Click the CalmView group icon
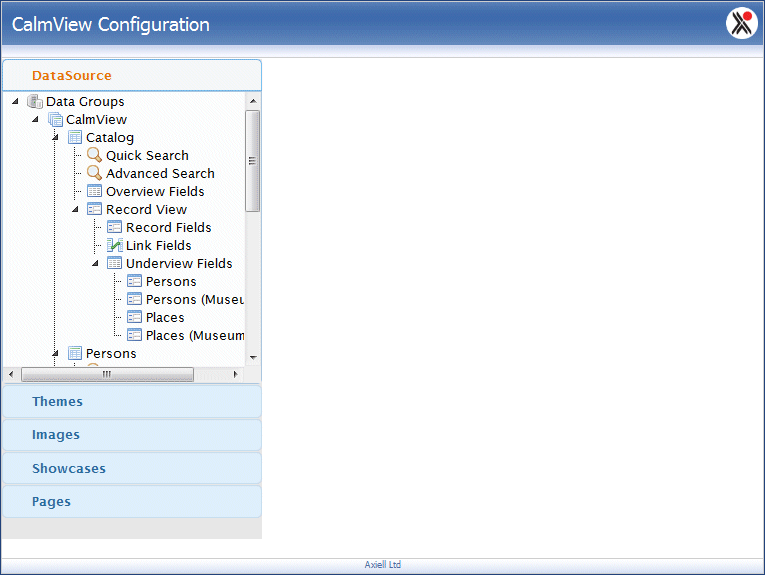The height and width of the screenshot is (575, 765). point(55,119)
